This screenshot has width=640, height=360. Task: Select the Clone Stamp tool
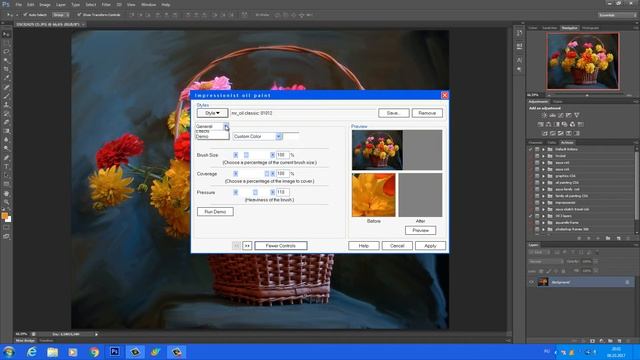[x=6, y=105]
